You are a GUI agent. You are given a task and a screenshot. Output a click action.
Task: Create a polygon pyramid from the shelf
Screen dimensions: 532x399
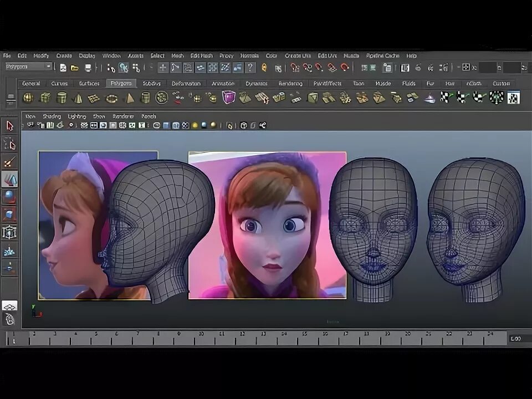click(129, 99)
